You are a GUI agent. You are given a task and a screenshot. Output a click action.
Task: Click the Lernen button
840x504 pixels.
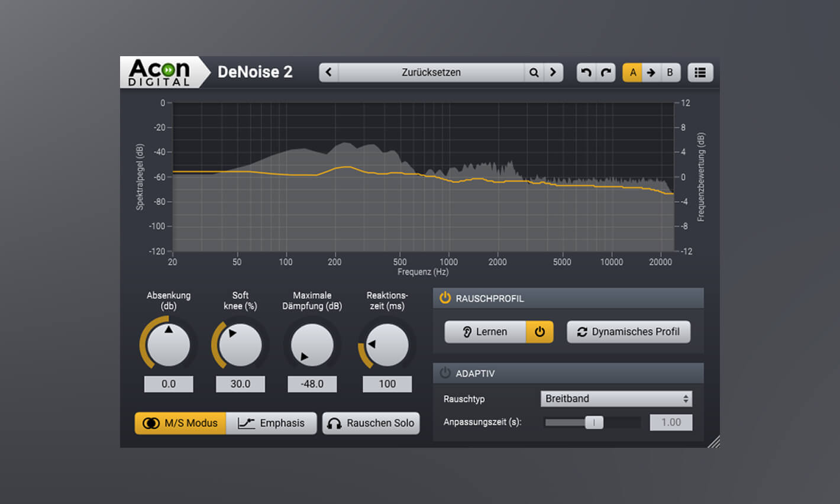pos(485,332)
